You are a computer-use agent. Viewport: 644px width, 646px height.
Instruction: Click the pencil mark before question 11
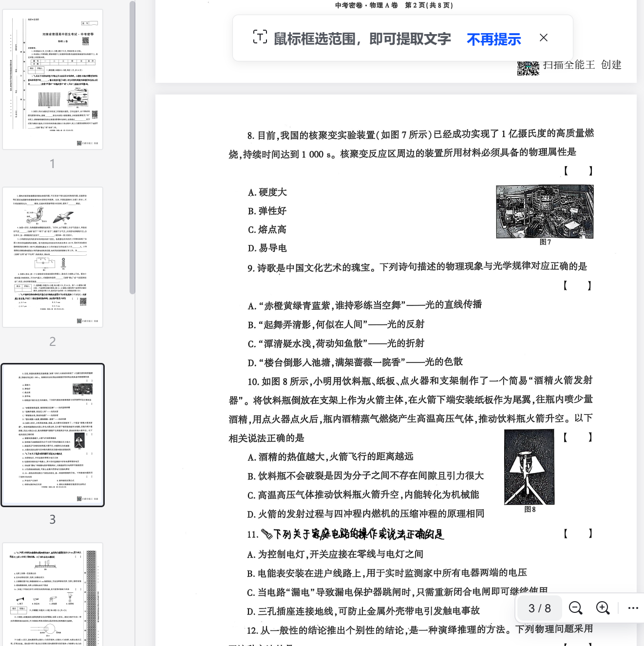tap(266, 534)
